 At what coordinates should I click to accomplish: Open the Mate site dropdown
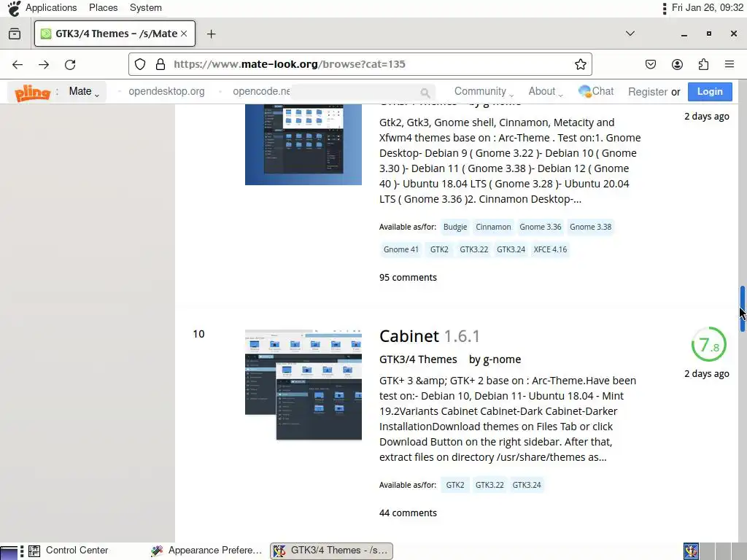click(83, 91)
